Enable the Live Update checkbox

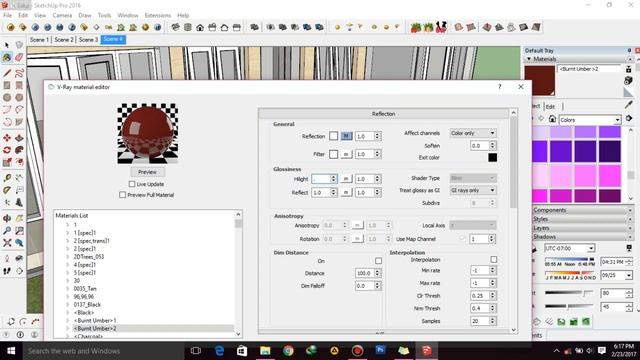click(132, 184)
